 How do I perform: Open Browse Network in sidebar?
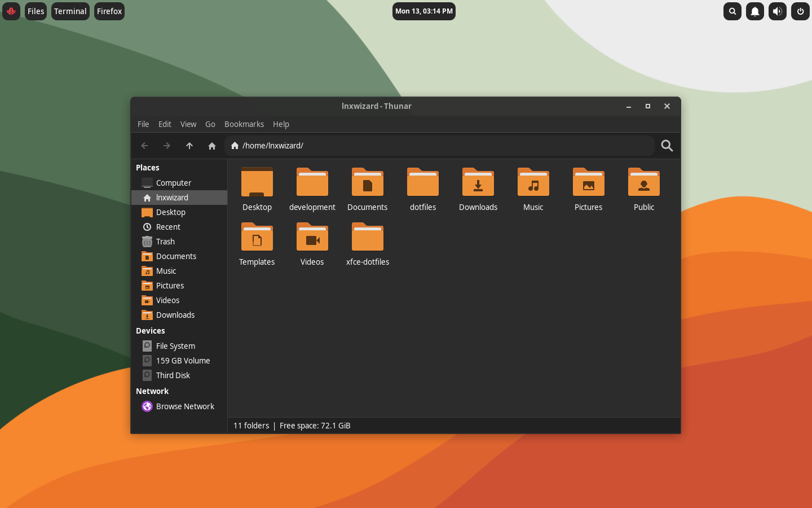(185, 406)
